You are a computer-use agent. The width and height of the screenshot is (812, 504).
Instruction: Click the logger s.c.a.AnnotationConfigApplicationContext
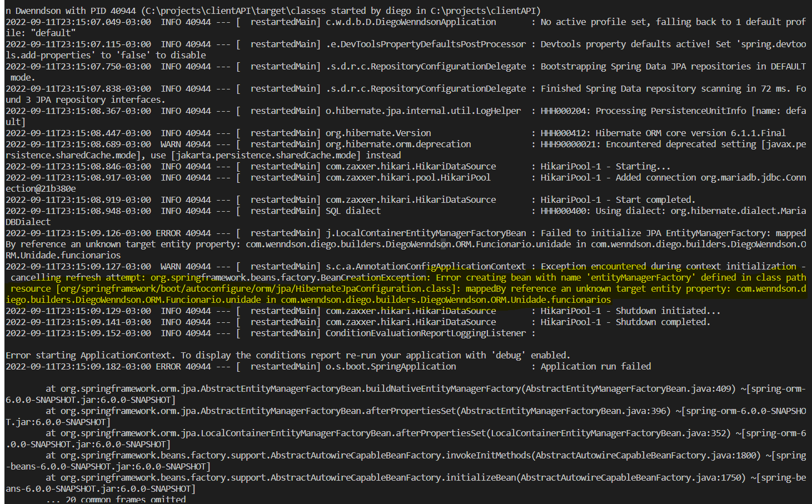click(426, 266)
